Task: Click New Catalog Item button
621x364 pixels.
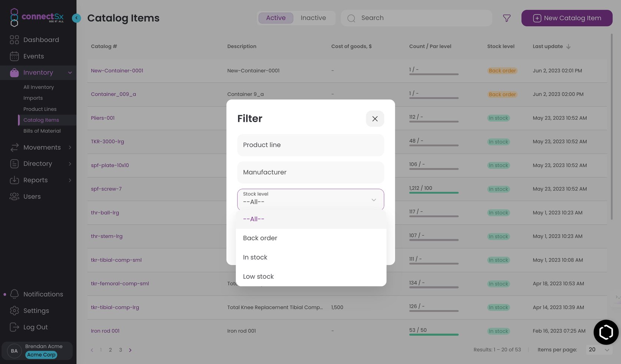Action: coord(567,18)
